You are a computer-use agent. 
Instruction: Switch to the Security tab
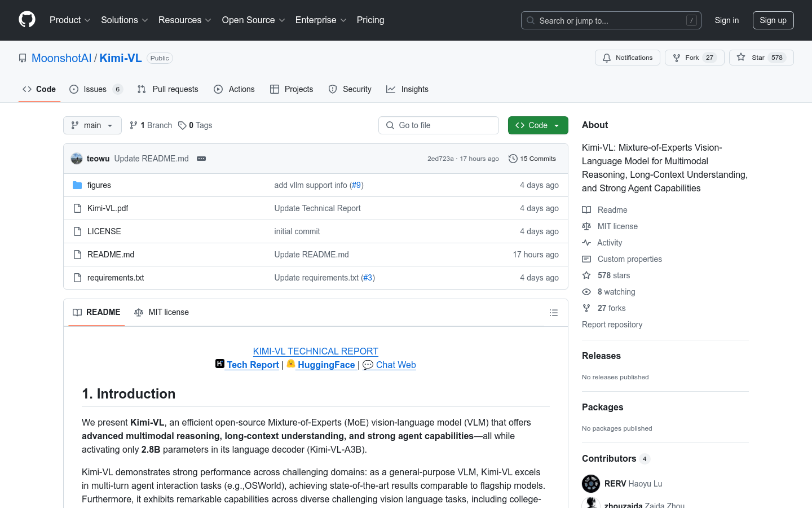click(x=350, y=89)
